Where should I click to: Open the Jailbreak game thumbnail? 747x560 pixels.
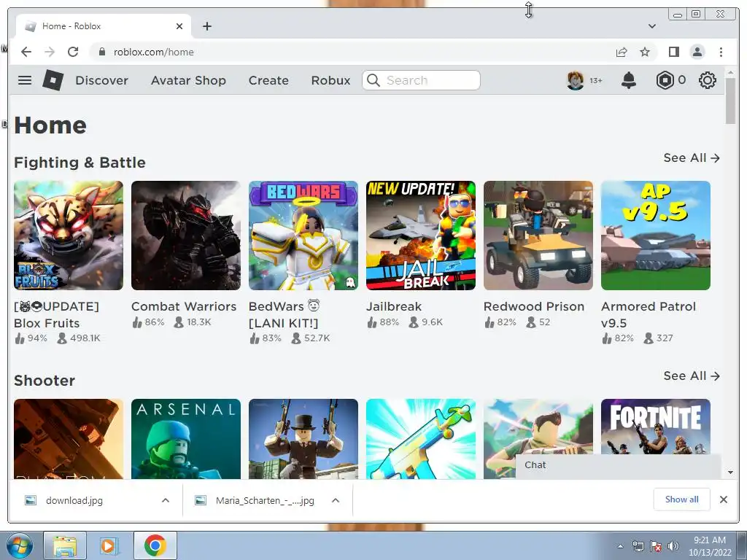(x=421, y=236)
